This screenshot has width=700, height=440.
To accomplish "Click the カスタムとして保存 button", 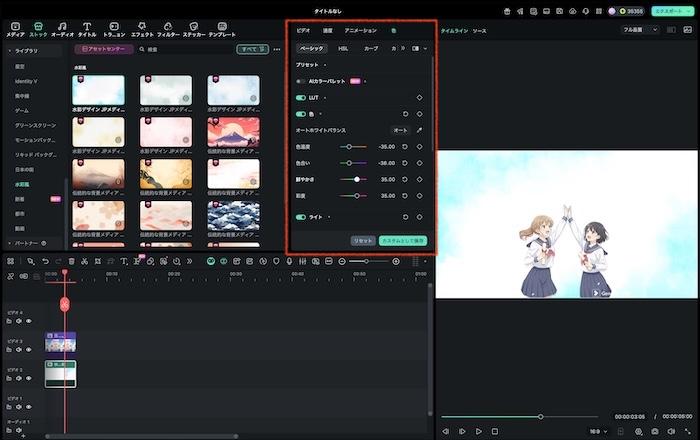I will (x=403, y=241).
